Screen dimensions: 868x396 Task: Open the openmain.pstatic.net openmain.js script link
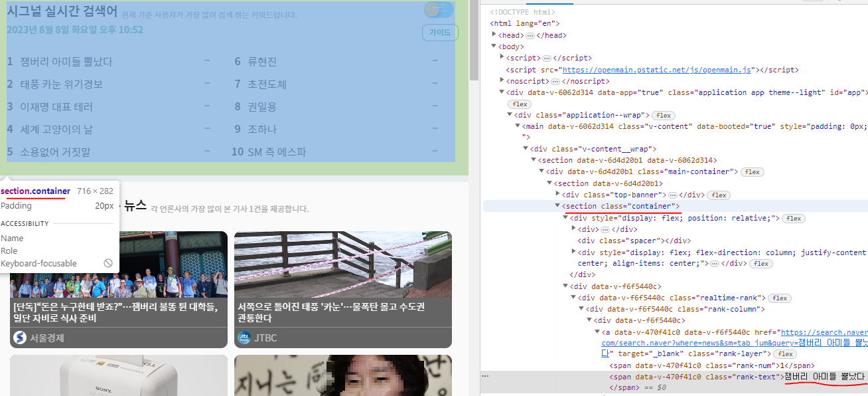point(657,70)
